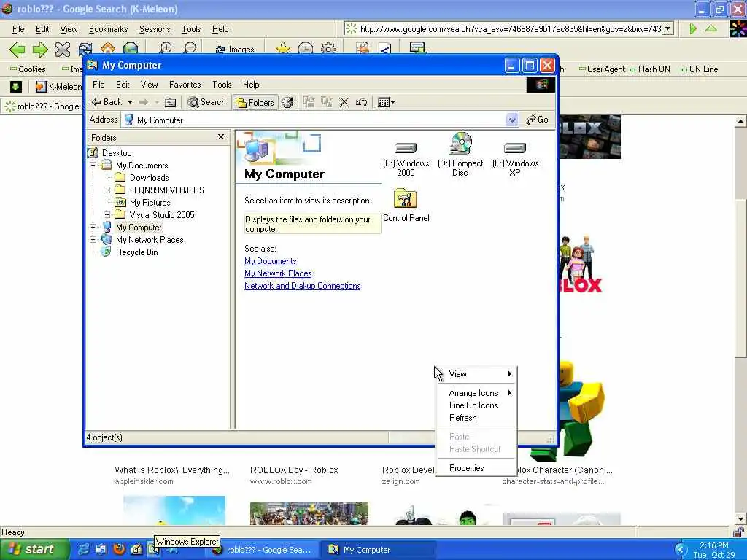Collapse My Documents tree node

tap(93, 166)
